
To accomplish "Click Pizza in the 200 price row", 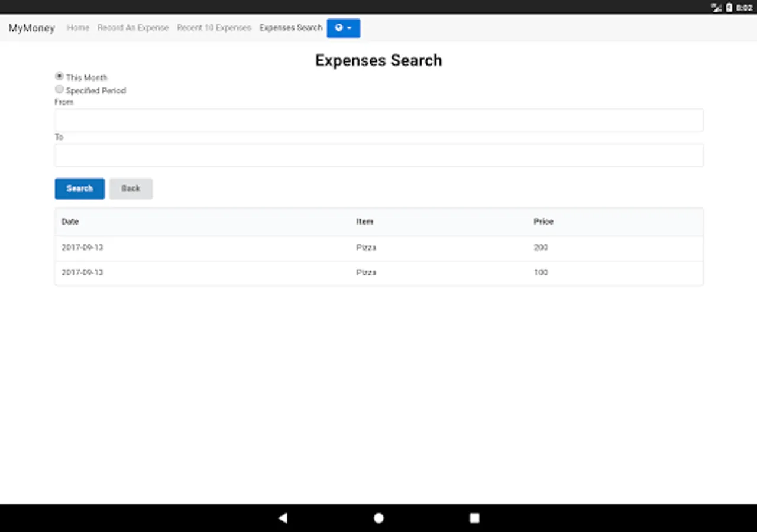I will click(366, 248).
